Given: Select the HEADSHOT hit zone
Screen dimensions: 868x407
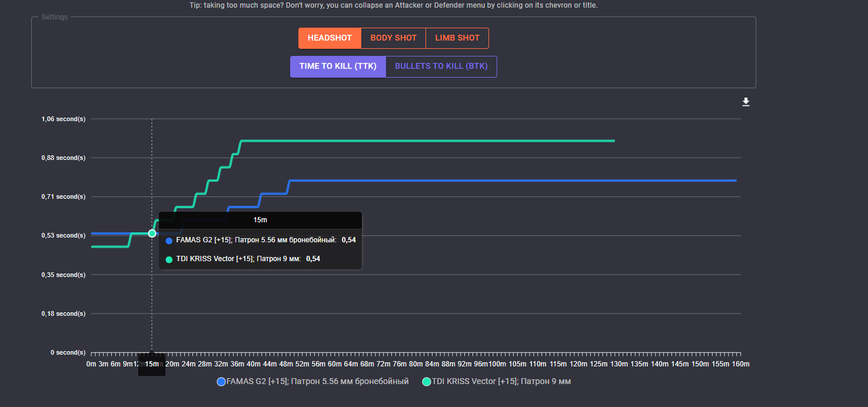Looking at the screenshot, I should (x=330, y=38).
